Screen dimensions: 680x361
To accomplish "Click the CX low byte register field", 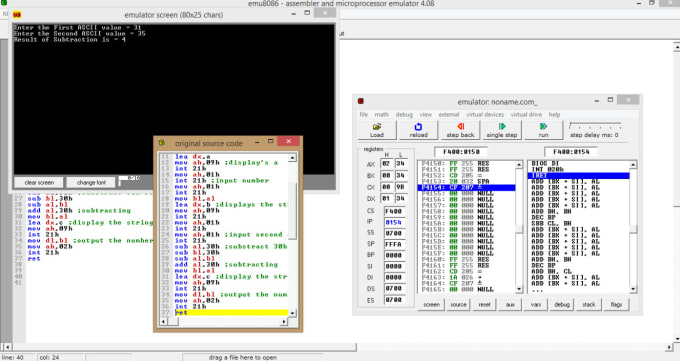I will coord(401,187).
